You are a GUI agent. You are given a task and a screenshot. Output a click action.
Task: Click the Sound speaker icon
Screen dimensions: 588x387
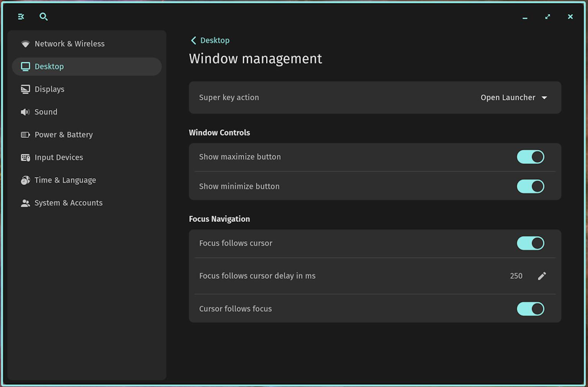pos(25,112)
